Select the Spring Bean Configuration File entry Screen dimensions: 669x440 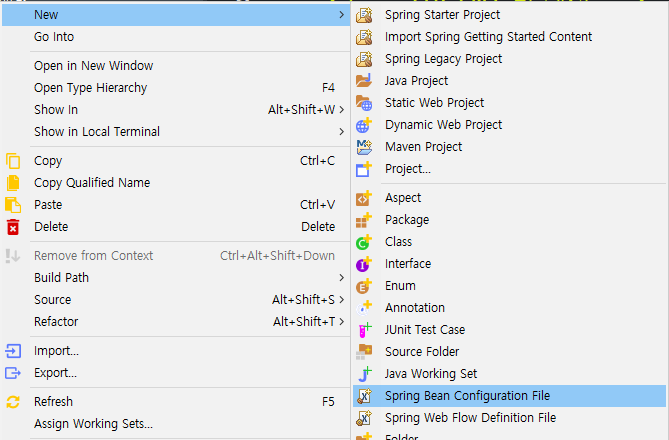(x=509, y=396)
